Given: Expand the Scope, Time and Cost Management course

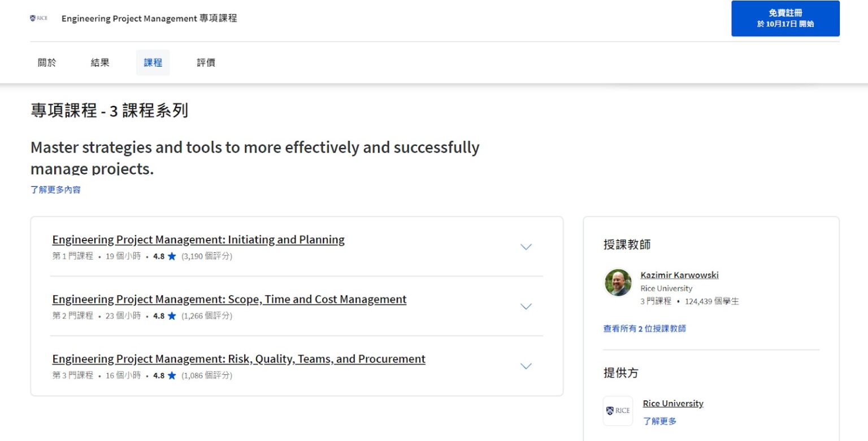Looking at the screenshot, I should click(526, 306).
